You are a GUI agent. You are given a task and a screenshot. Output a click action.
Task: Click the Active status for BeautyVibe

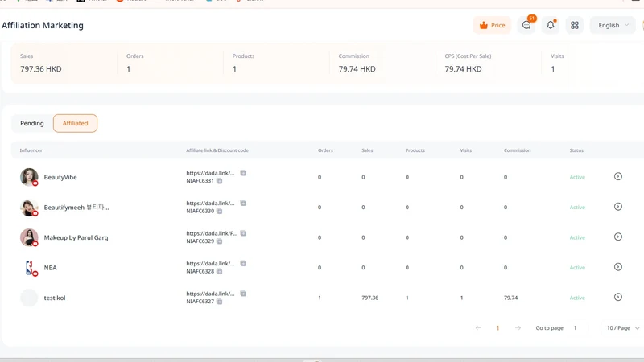pos(577,177)
